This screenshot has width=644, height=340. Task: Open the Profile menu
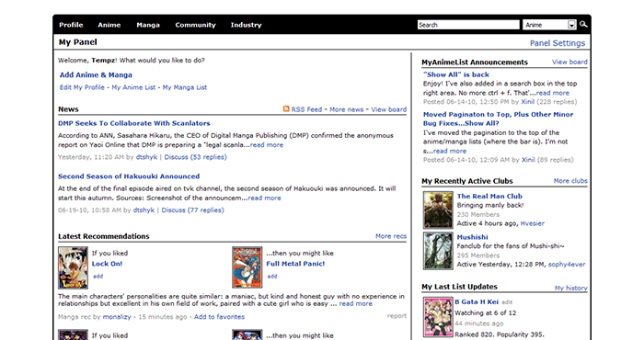tap(71, 25)
